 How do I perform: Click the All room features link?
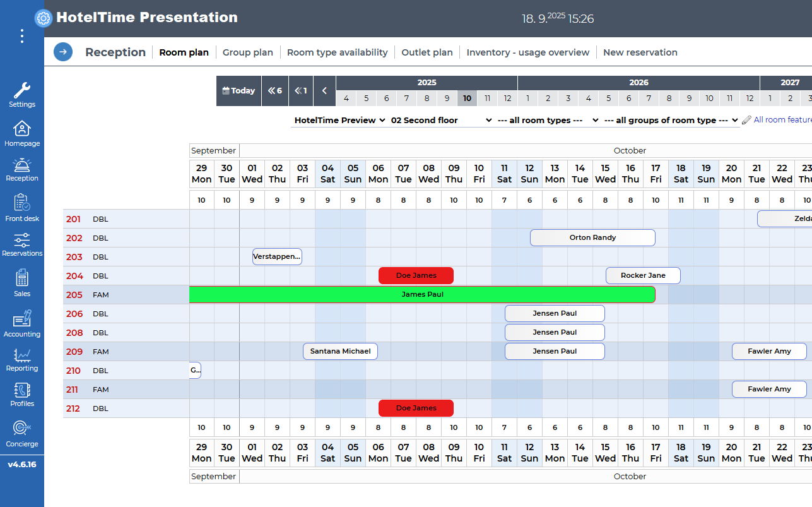coord(781,120)
